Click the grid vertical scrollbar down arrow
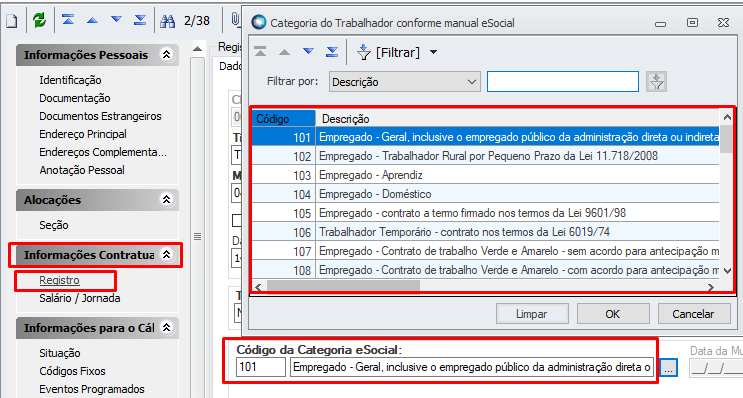 point(727,271)
